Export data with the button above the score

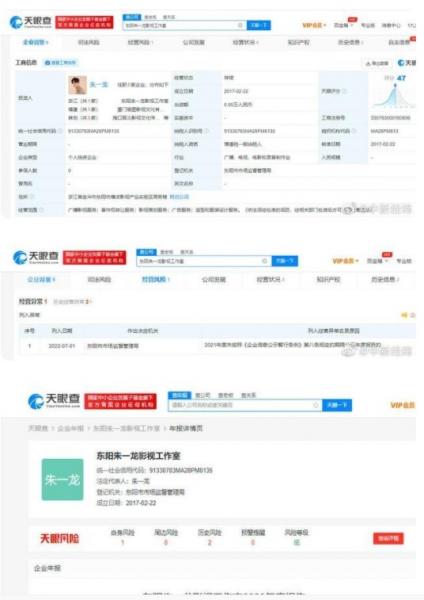(377, 63)
